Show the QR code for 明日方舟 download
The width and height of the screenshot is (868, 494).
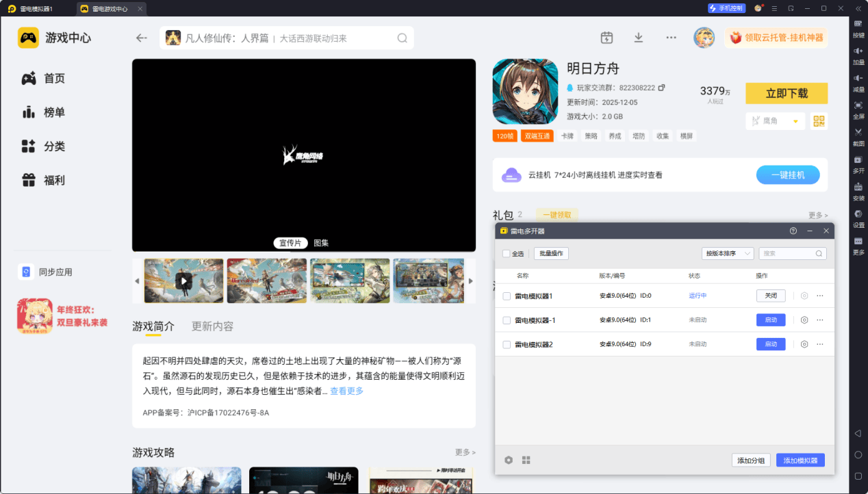click(819, 121)
